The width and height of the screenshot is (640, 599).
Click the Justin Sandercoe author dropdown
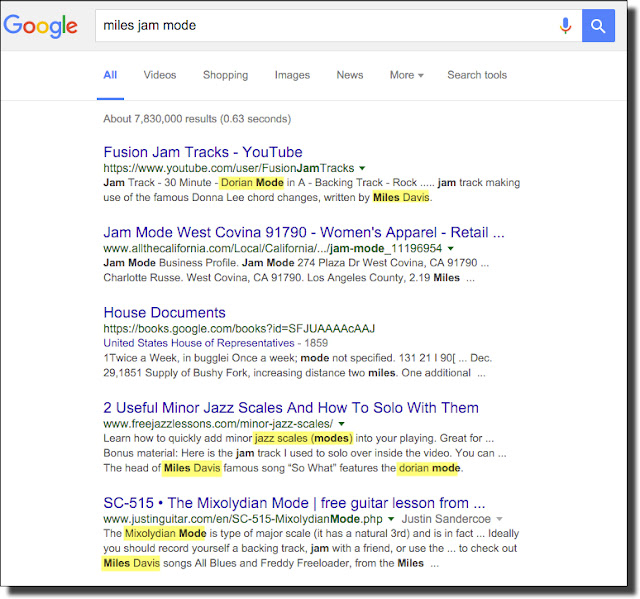[452, 519]
